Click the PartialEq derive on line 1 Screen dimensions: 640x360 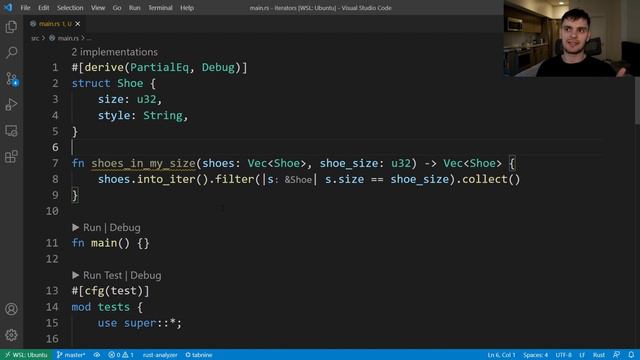click(160, 67)
